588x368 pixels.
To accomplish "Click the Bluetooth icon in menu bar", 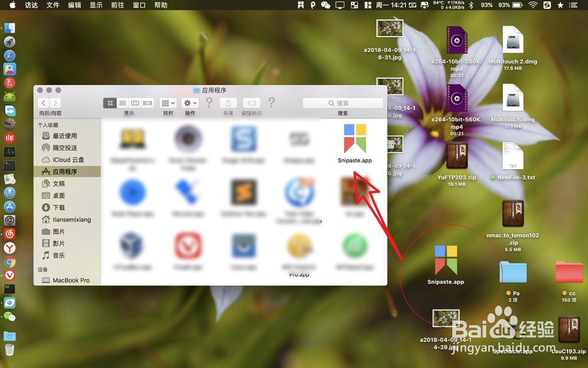I will pos(472,5).
